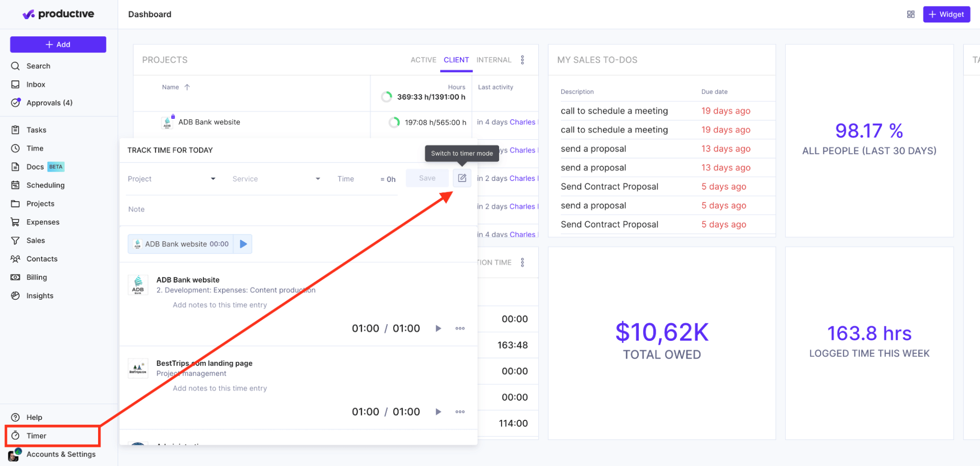This screenshot has height=466, width=980.
Task: Click the Widget button in header
Action: click(946, 14)
